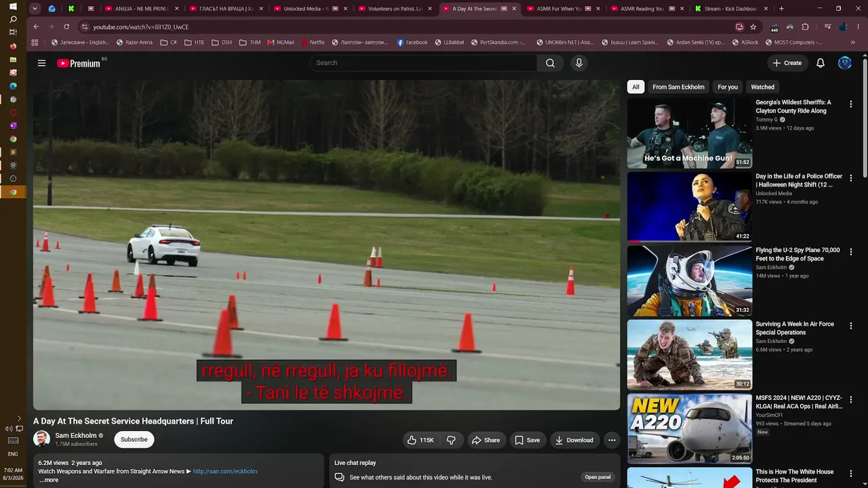Select the For you filter chip
This screenshot has width=868, height=488.
pyautogui.click(x=728, y=87)
